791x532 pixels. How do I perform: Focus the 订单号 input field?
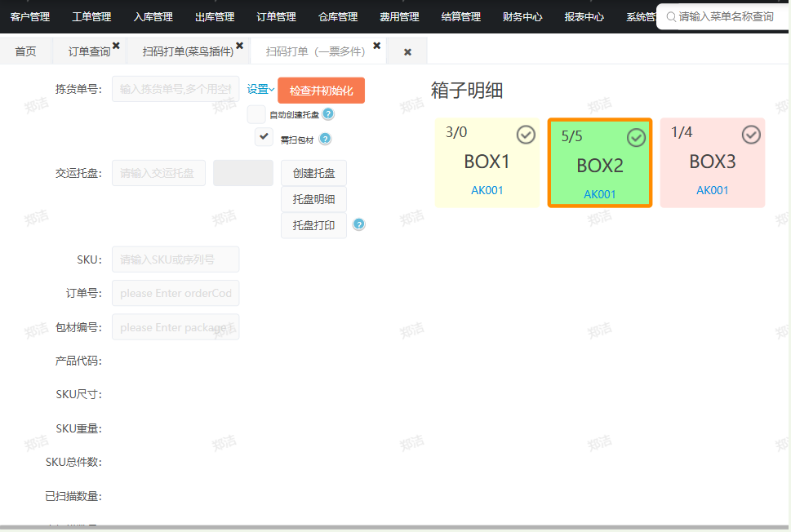pos(176,293)
